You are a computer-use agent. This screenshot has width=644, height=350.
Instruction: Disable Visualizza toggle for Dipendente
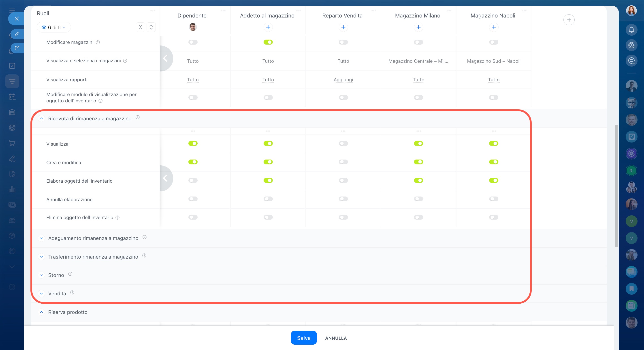click(x=193, y=143)
